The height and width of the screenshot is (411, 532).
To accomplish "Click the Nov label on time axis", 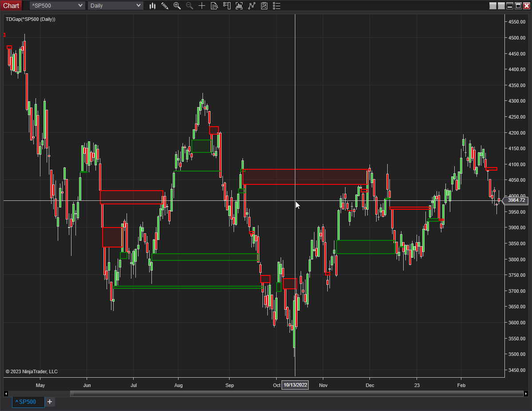I will tap(323, 385).
